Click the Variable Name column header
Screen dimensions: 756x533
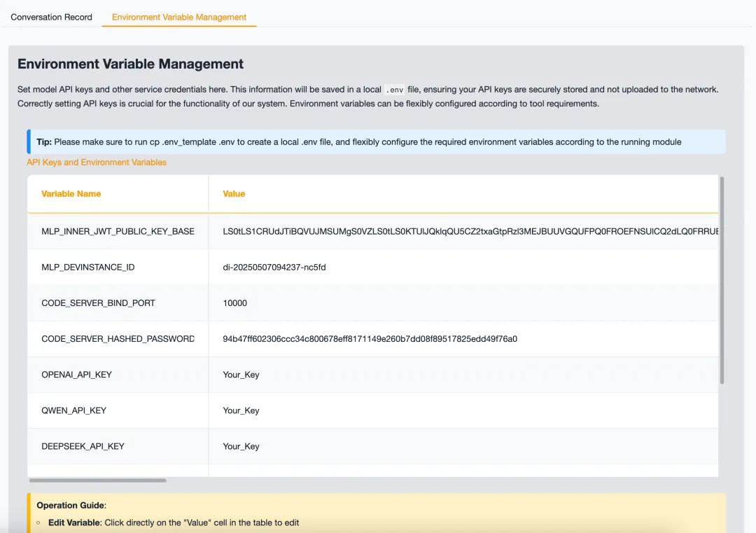(71, 194)
